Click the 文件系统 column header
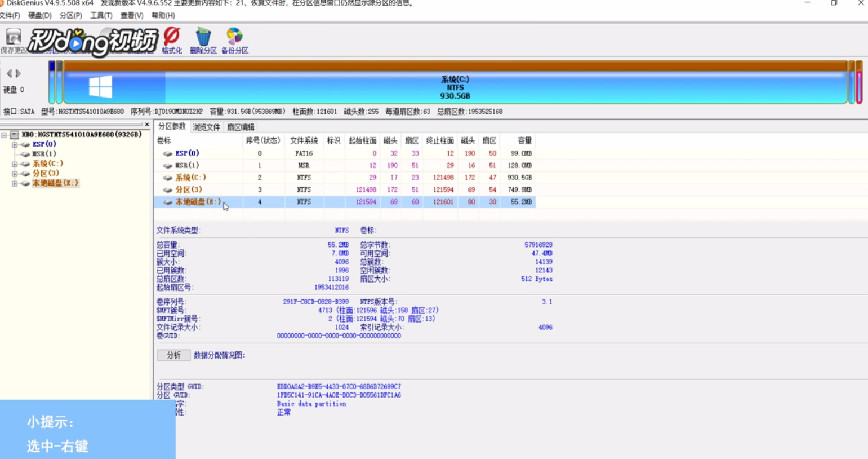 coord(304,141)
